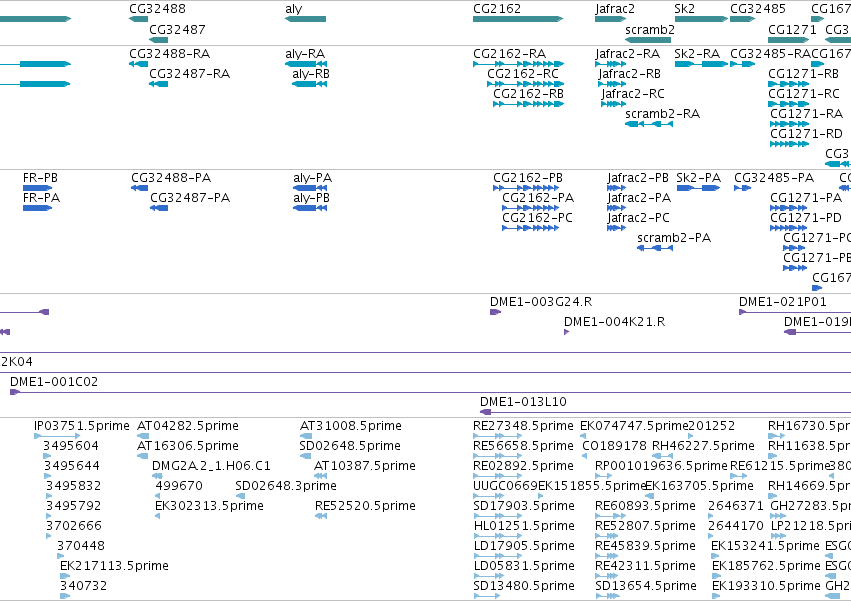
Task: Click the SD13480.5prime EST label
Action: [524, 586]
